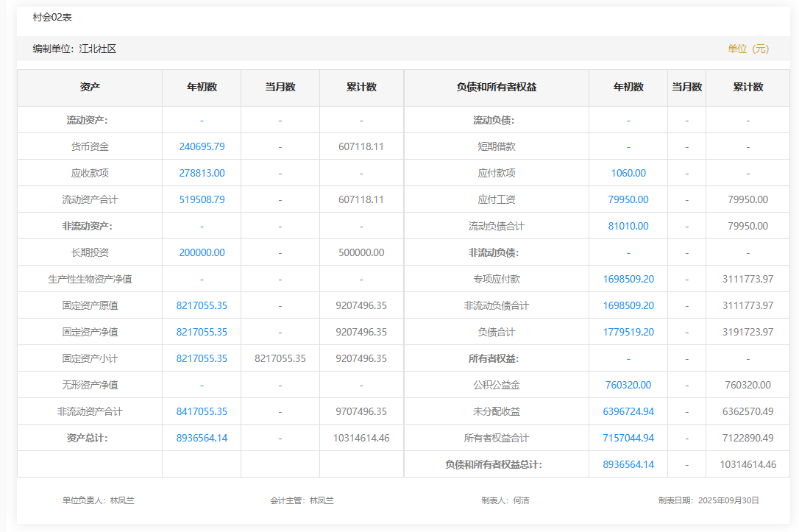Open 负债合计 value 1779519.20
Viewport: 799px width, 532px height.
(x=628, y=332)
